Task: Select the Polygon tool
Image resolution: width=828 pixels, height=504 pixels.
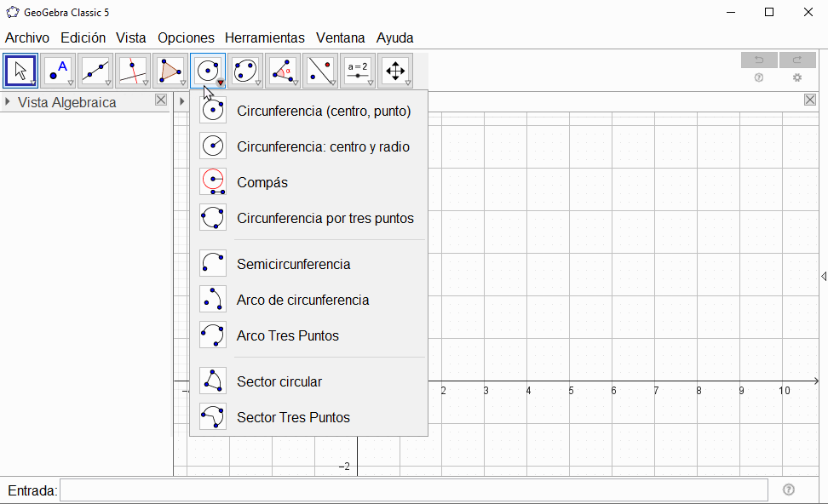Action: pos(170,71)
